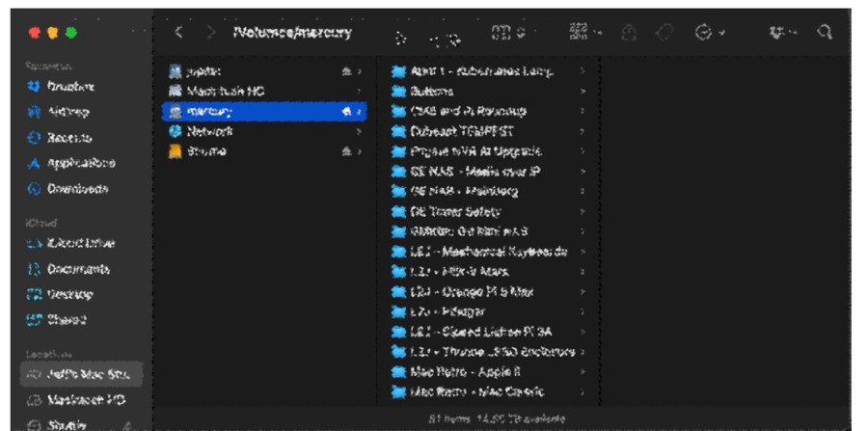Viewport: 868px width, 431px height.
Task: Click the eject icon beside Shuttle
Action: point(347,152)
